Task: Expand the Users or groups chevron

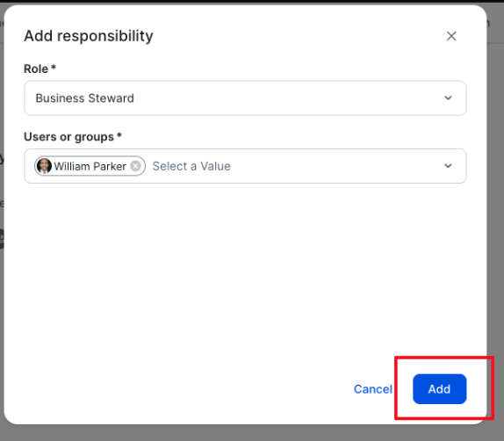Action: pos(448,166)
